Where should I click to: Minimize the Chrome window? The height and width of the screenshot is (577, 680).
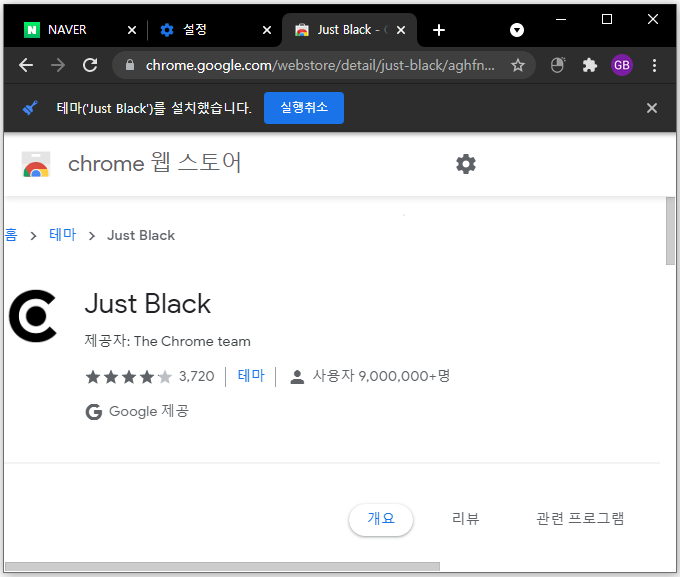click(561, 19)
